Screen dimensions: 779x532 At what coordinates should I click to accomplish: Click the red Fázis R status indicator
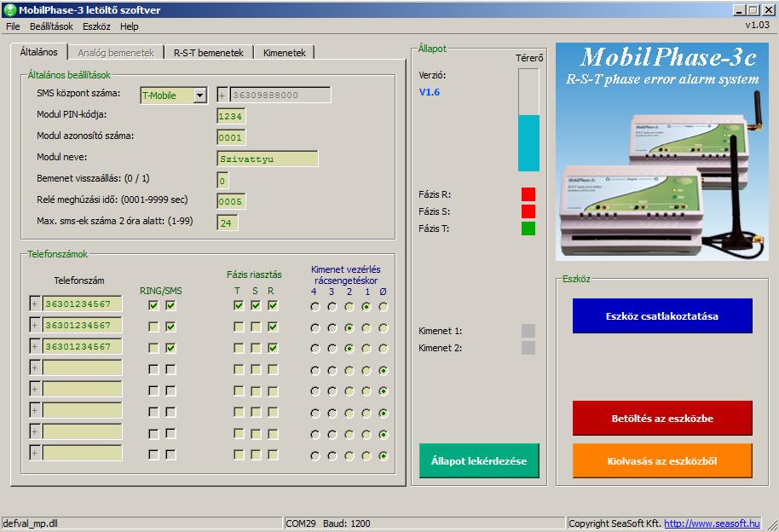pos(528,194)
